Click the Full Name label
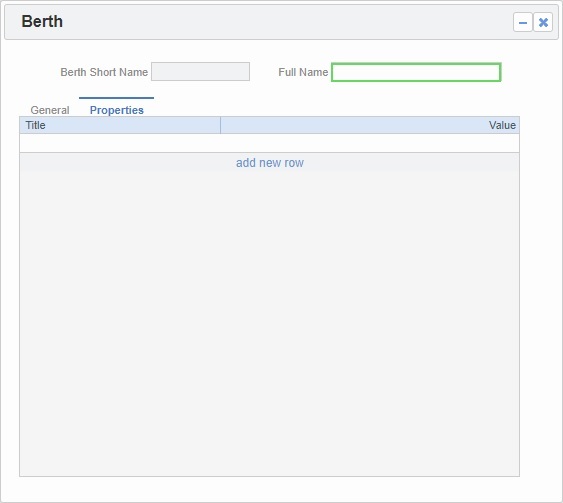The height and width of the screenshot is (503, 563). (x=303, y=72)
